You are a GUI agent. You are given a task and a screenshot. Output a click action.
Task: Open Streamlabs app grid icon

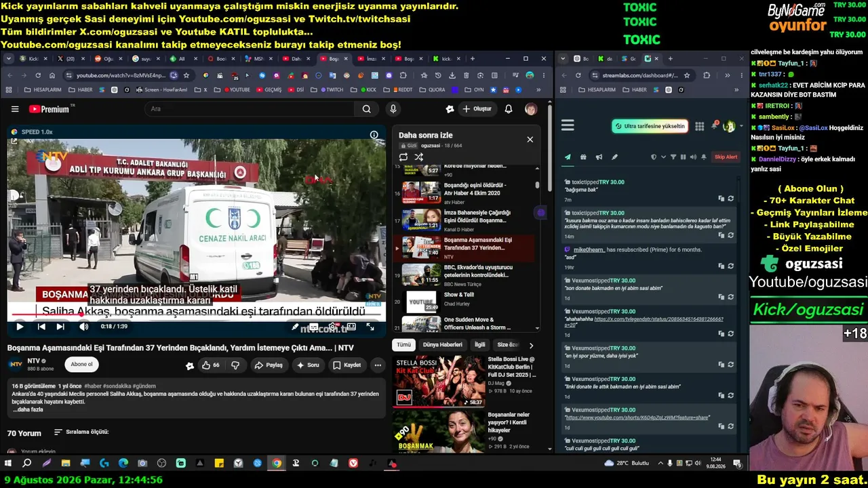tap(699, 125)
